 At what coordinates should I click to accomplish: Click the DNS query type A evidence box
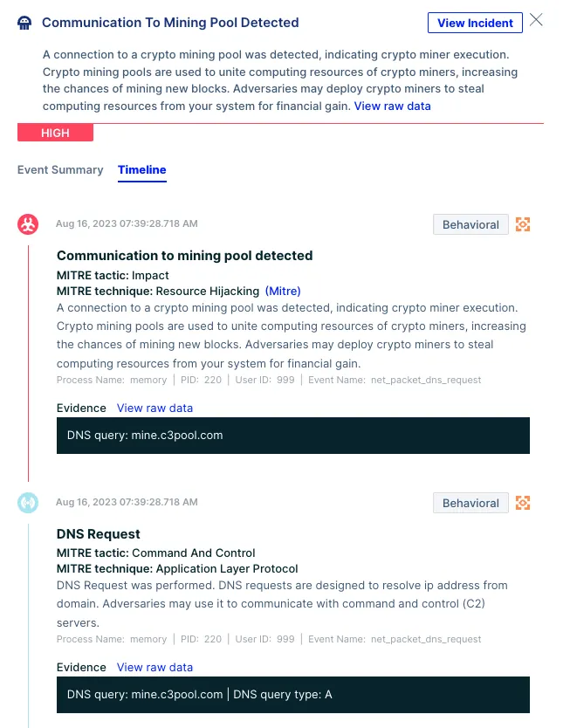[293, 695]
